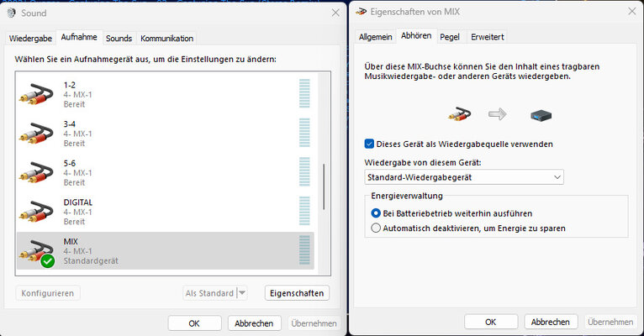This screenshot has height=336, width=644.
Task: Open the Pegel tab
Action: (x=450, y=37)
